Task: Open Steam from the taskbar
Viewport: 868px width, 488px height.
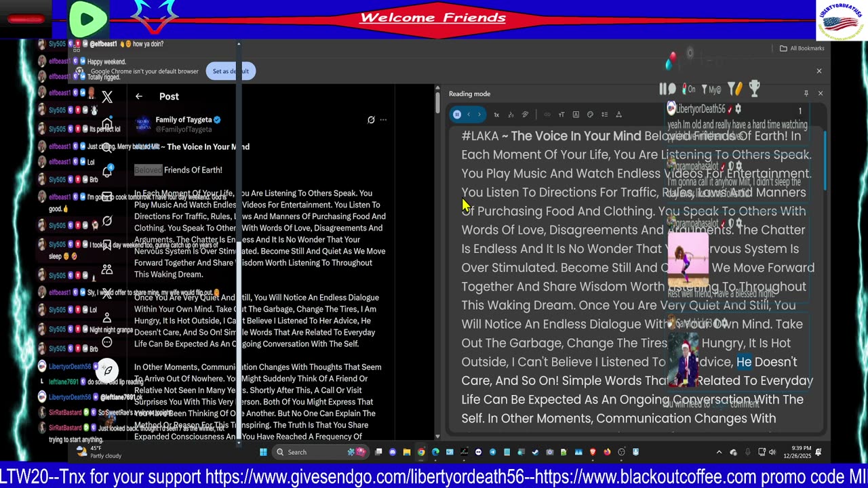Action: click(535, 452)
